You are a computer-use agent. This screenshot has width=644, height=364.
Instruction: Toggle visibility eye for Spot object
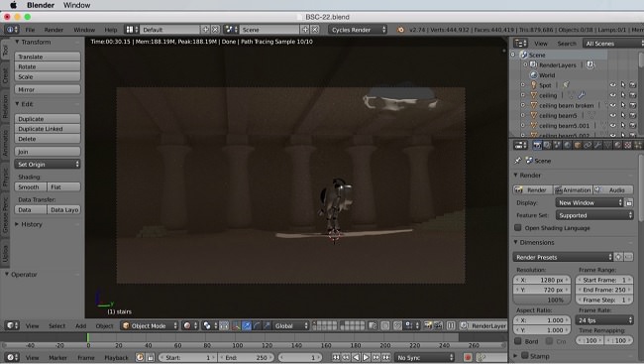click(x=612, y=85)
